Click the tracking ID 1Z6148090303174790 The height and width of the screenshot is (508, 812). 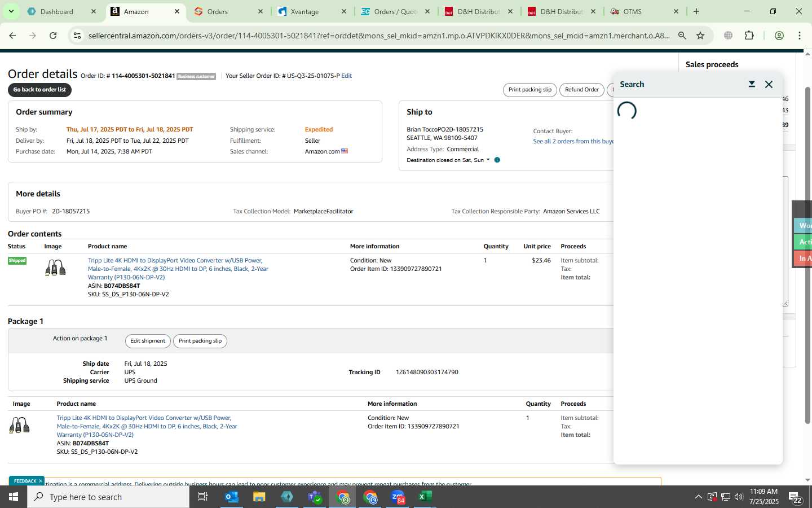point(427,373)
